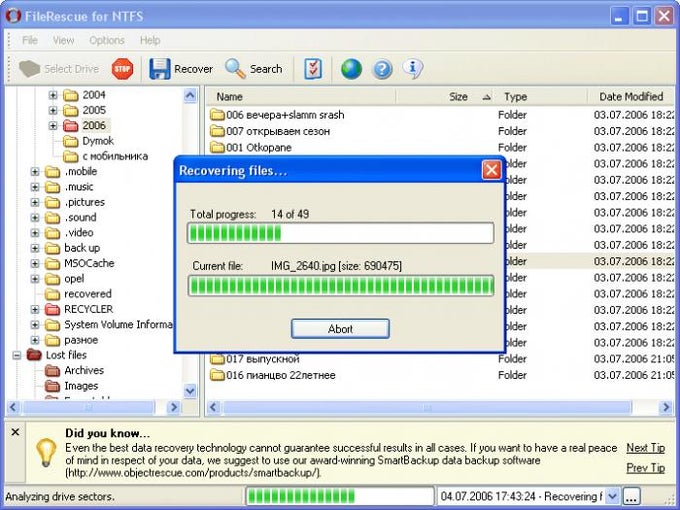Expand the 2006 folder node
This screenshot has width=680, height=510.
point(53,126)
